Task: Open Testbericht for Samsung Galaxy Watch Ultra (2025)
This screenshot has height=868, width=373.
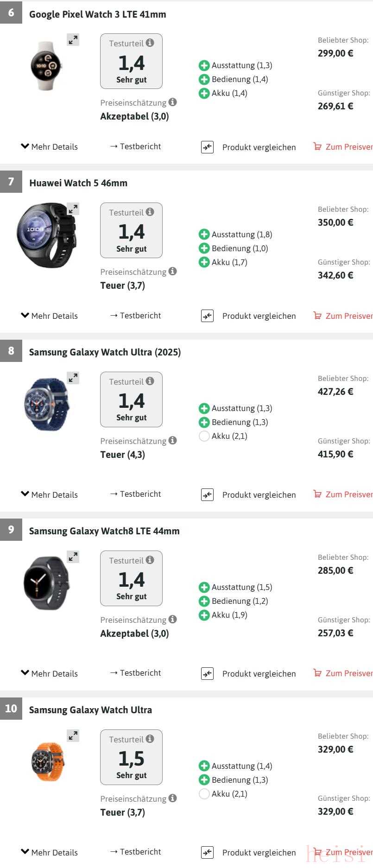Action: [136, 494]
